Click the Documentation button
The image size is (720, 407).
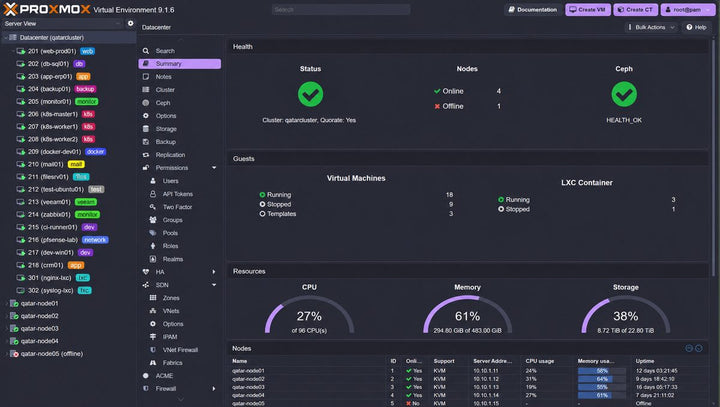(533, 10)
